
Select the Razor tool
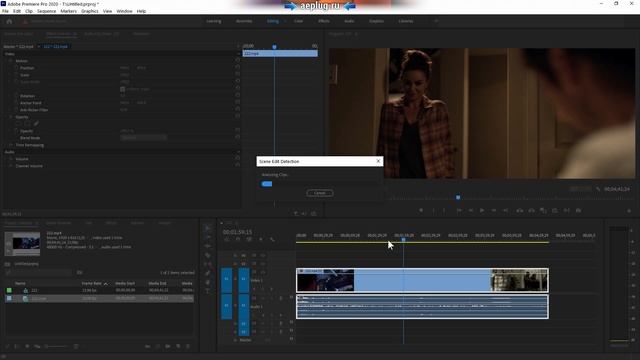(208, 255)
